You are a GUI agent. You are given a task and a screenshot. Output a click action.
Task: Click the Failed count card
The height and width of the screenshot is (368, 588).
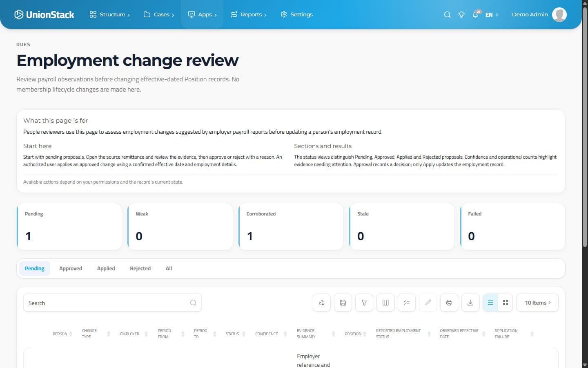pyautogui.click(x=513, y=227)
